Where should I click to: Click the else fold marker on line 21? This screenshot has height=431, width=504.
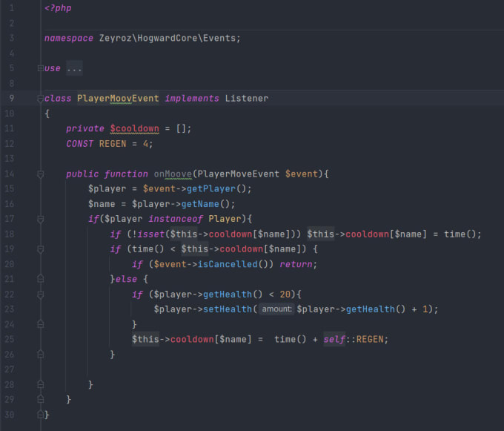pos(41,278)
